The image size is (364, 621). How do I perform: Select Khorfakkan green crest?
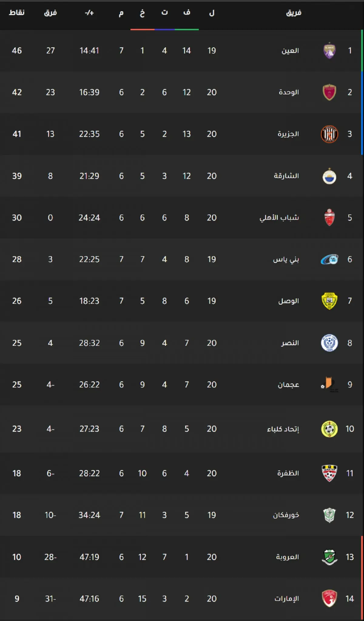pos(329,515)
